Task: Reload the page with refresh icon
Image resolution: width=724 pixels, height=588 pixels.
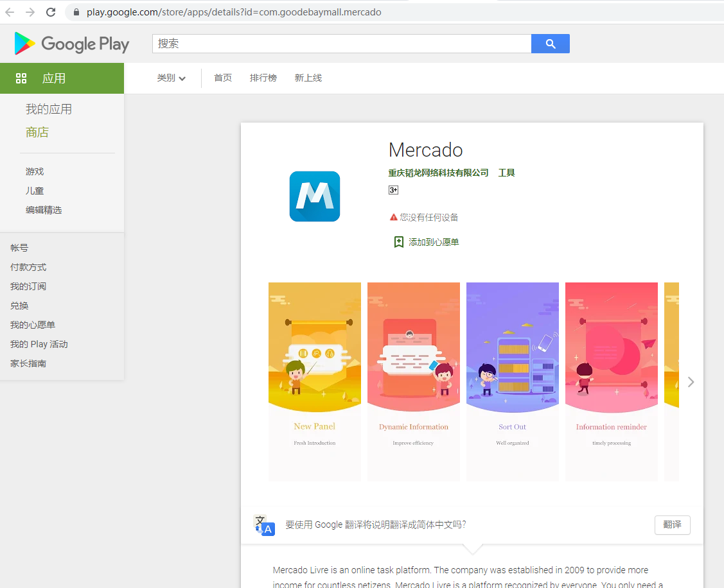Action: pos(51,12)
